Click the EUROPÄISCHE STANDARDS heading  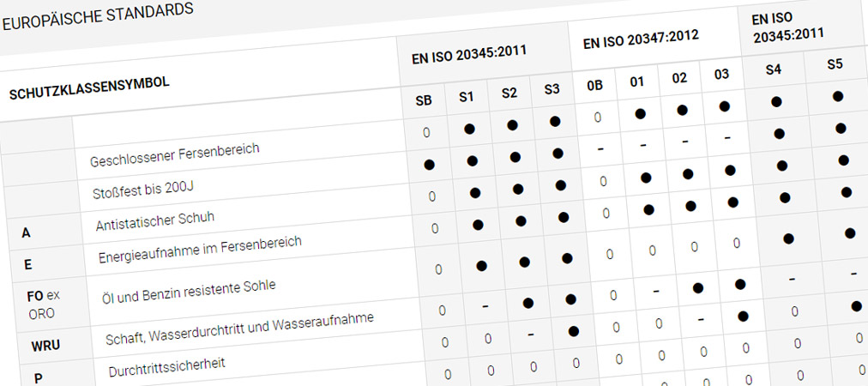98,15
